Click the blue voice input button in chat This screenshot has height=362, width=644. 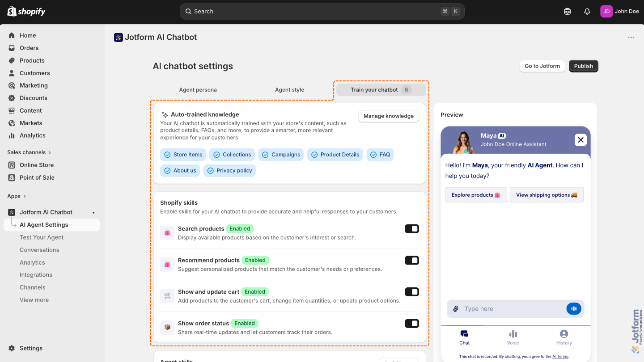tap(574, 308)
